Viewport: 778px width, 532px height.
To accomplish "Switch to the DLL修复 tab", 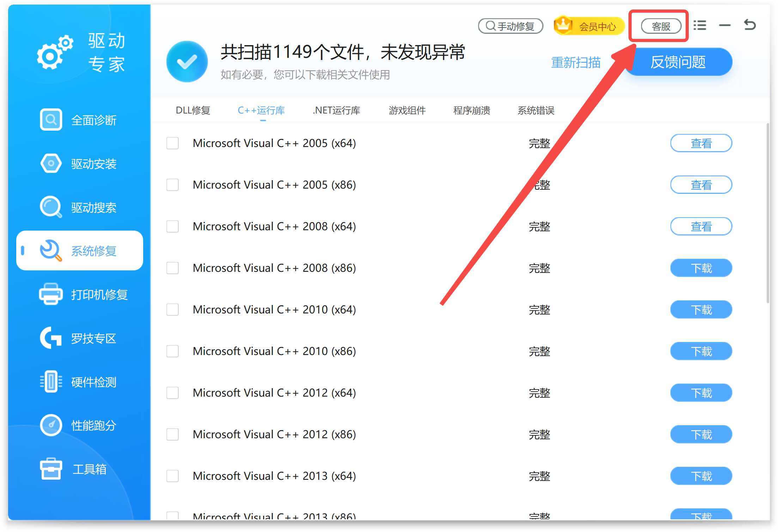I will click(193, 110).
